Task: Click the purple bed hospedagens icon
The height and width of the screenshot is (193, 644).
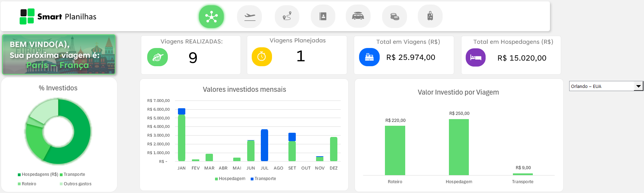Action: [x=476, y=57]
